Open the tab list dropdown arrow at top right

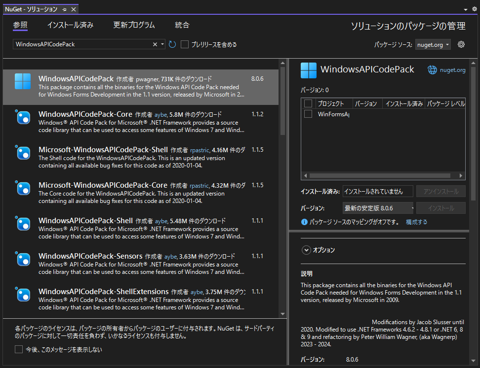tap(466, 10)
